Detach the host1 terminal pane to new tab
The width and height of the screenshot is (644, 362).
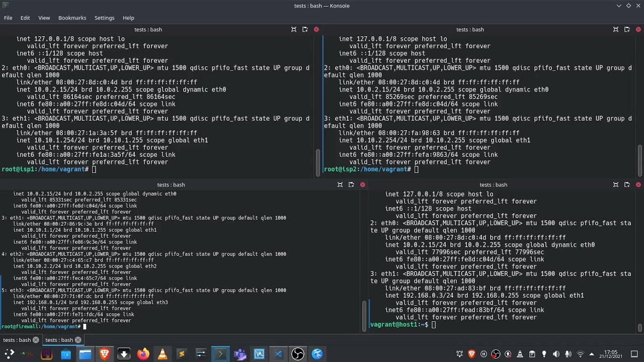tap(627, 185)
